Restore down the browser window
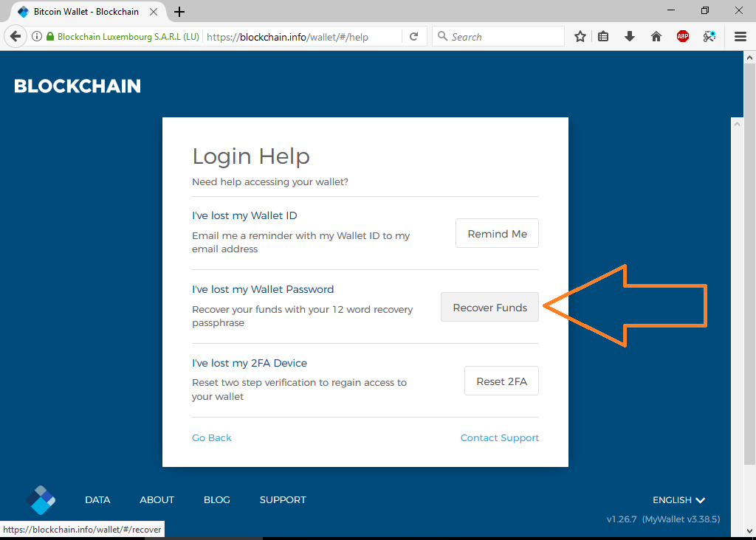The image size is (756, 540). click(705, 10)
